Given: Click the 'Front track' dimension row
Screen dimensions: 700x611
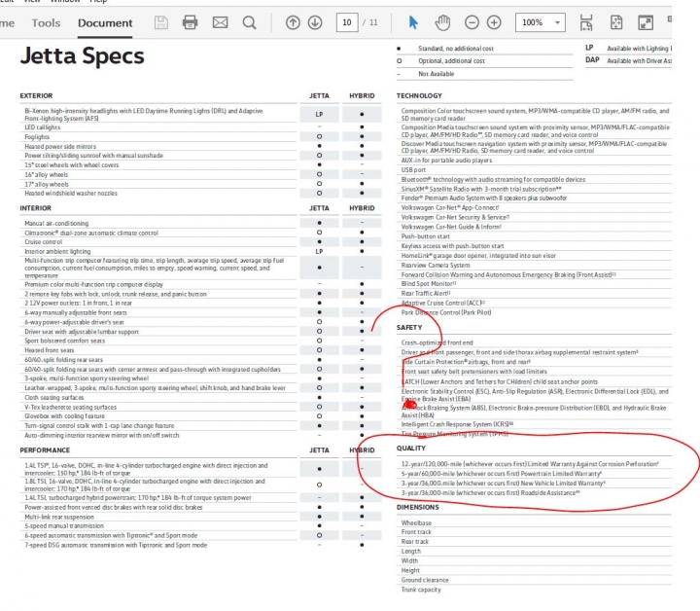Looking at the screenshot, I should (x=534, y=532).
